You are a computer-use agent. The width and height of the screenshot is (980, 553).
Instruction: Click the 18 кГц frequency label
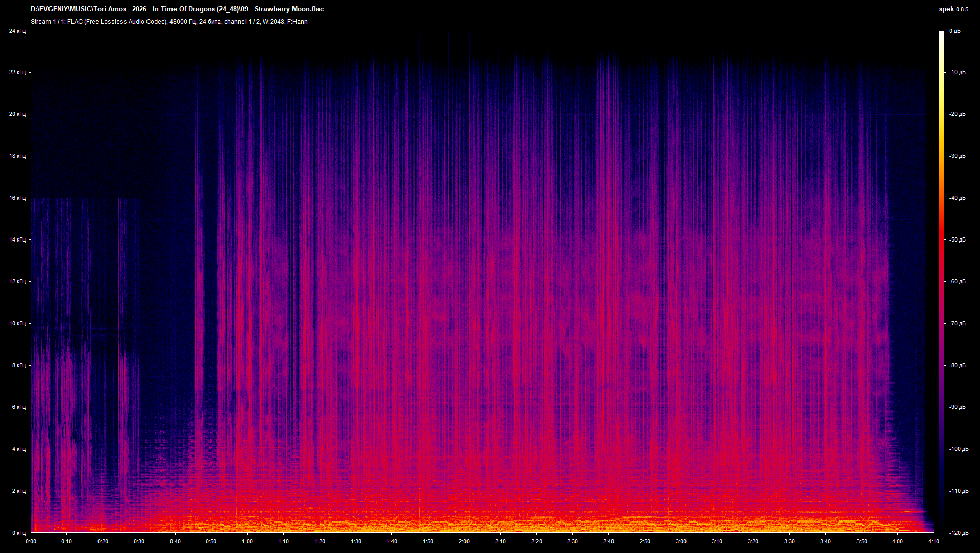tap(17, 156)
